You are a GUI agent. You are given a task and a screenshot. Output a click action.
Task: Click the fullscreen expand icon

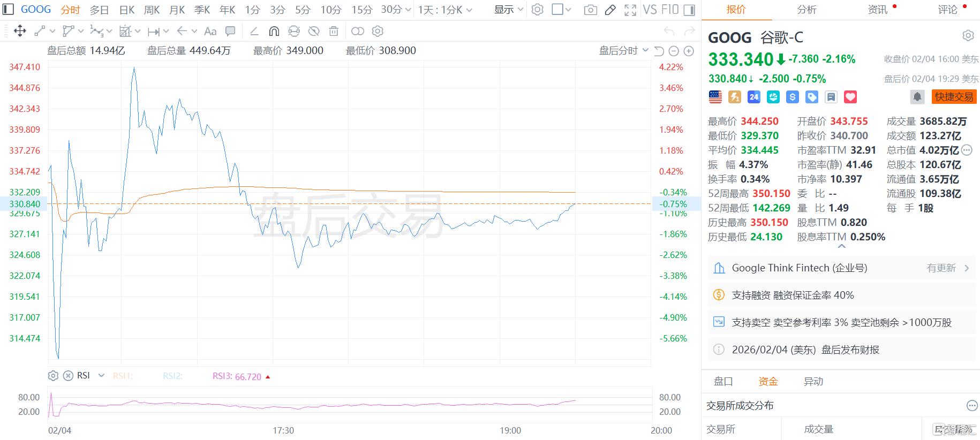tap(630, 10)
